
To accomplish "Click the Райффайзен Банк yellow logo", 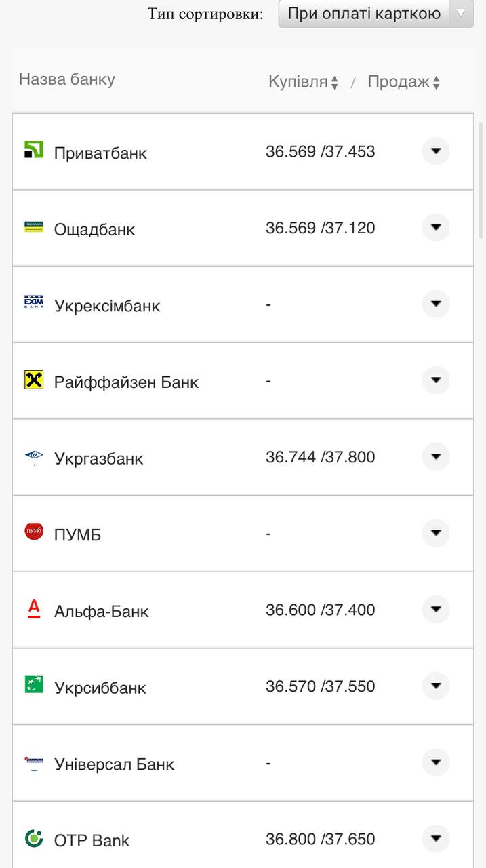I will [34, 380].
